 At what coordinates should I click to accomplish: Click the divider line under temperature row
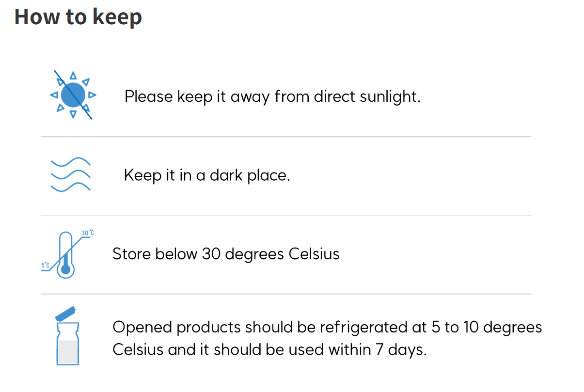pyautogui.click(x=286, y=294)
